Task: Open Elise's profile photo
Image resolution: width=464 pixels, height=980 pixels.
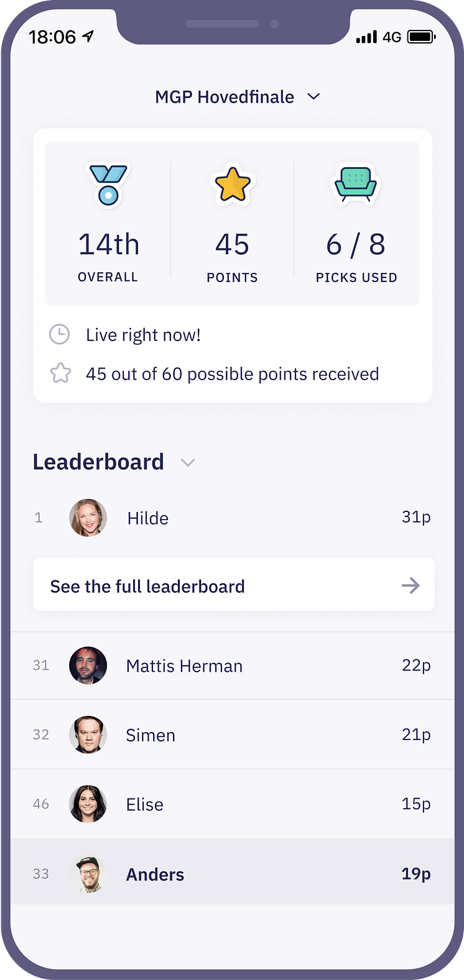Action: 88,804
